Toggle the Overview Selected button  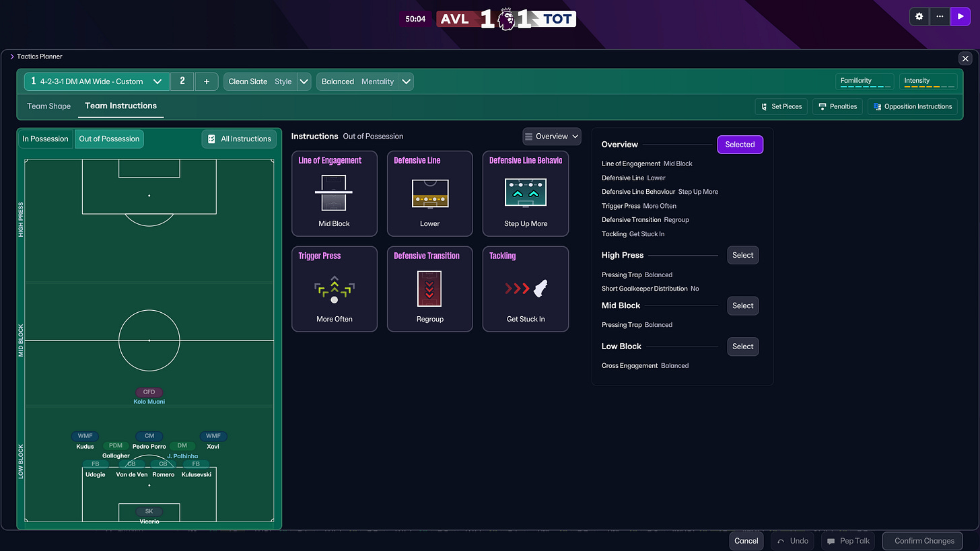[740, 145]
